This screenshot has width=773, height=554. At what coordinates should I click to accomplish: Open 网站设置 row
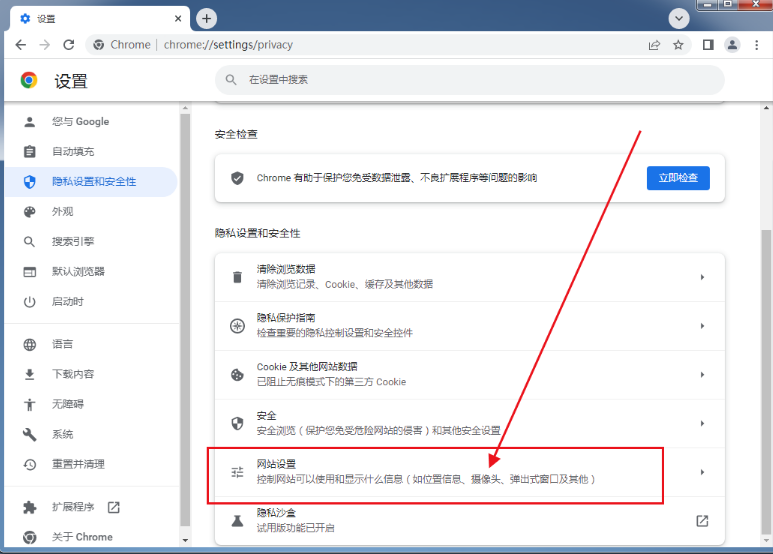click(x=469, y=472)
